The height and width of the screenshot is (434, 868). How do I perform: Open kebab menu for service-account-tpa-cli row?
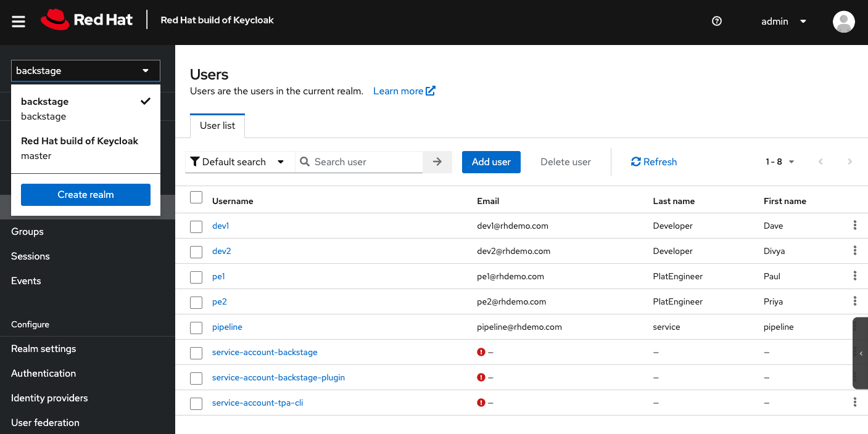(x=854, y=402)
